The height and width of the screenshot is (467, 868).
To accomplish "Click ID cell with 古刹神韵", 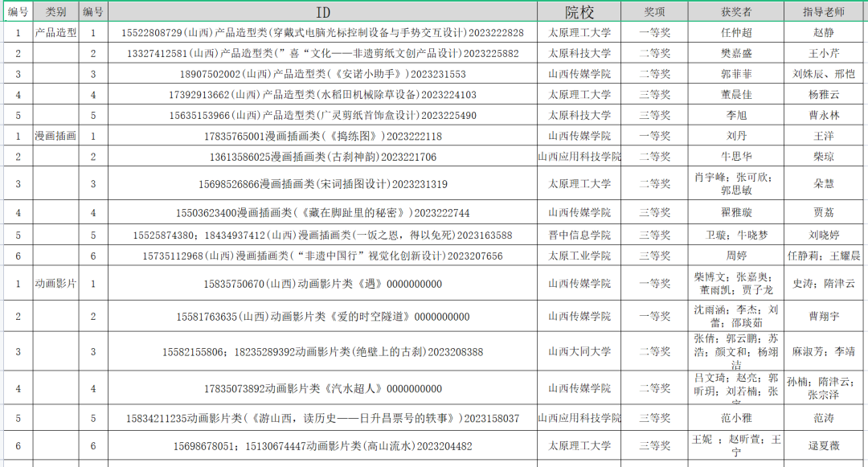I will 323,157.
